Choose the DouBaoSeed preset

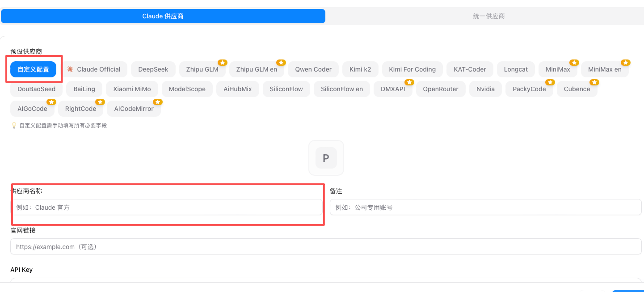pyautogui.click(x=37, y=89)
